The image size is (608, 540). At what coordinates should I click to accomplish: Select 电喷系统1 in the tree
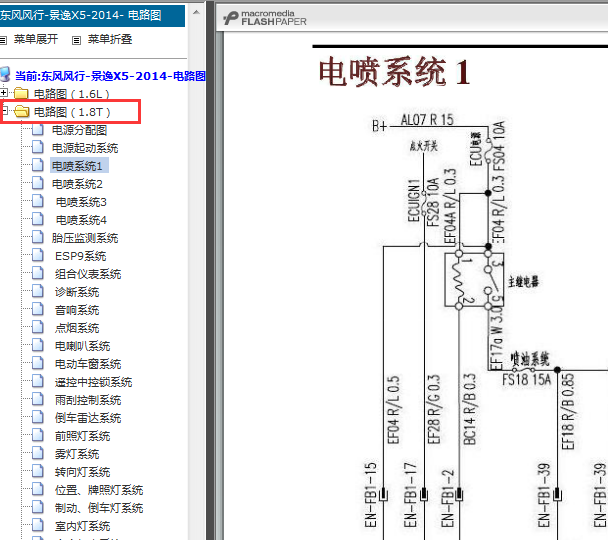point(79,166)
